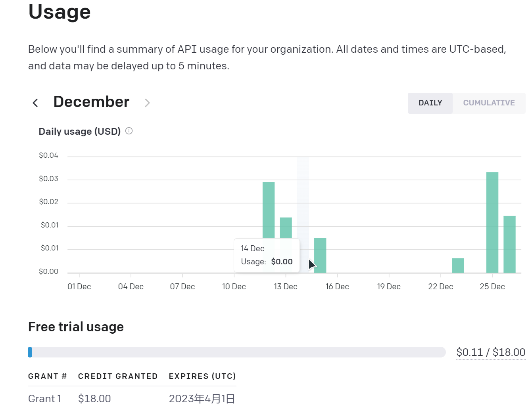This screenshot has width=532, height=409.
Task: Click the small 23 Dec usage bar
Action: tap(458, 266)
